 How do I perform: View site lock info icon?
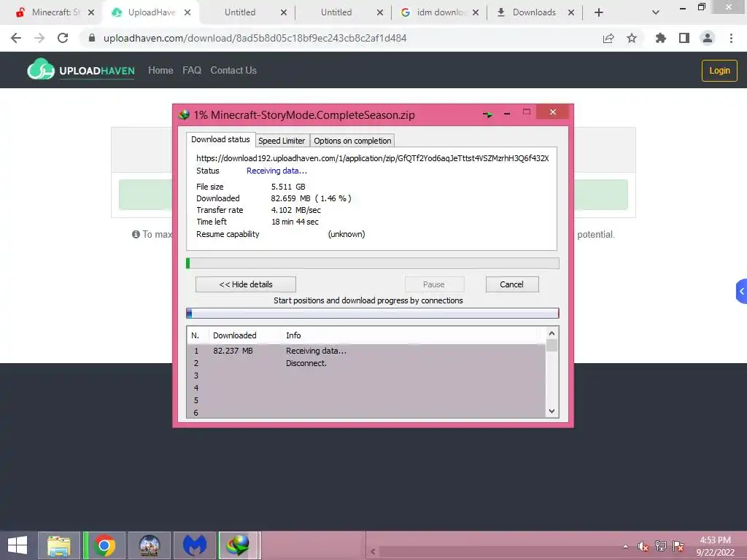coord(92,38)
